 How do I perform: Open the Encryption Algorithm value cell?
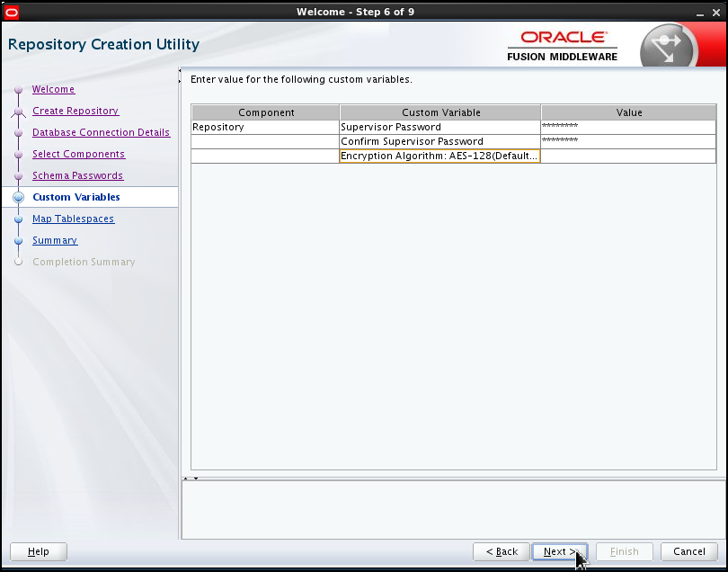[x=629, y=156]
